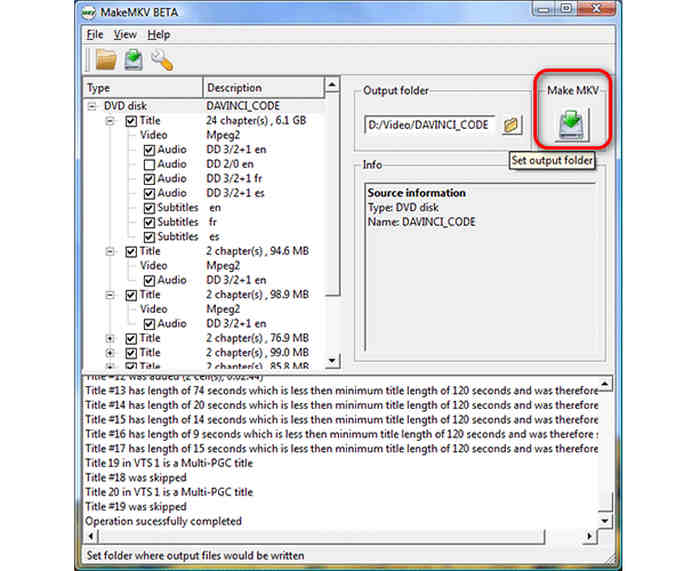The width and height of the screenshot is (700, 571).
Task: Toggle the en Subtitles checkbox
Action: click(149, 208)
